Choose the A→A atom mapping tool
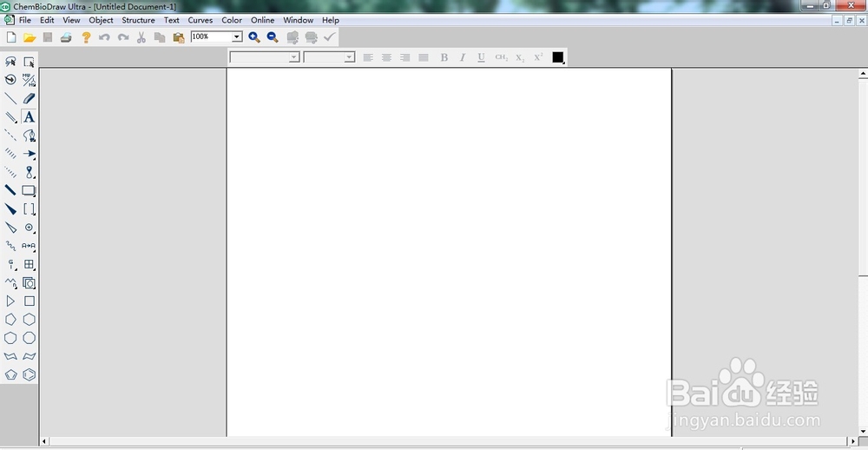This screenshot has width=868, height=450. coord(29,246)
